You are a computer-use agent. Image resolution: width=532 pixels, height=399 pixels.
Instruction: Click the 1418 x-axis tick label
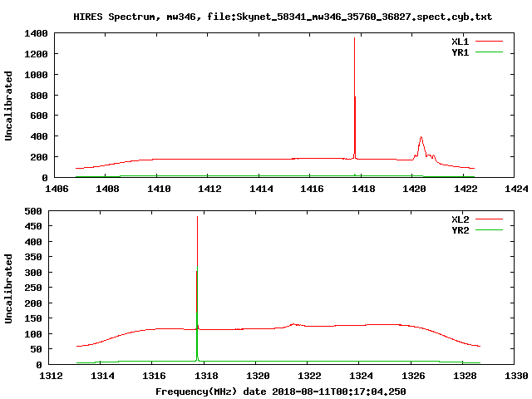pyautogui.click(x=363, y=189)
